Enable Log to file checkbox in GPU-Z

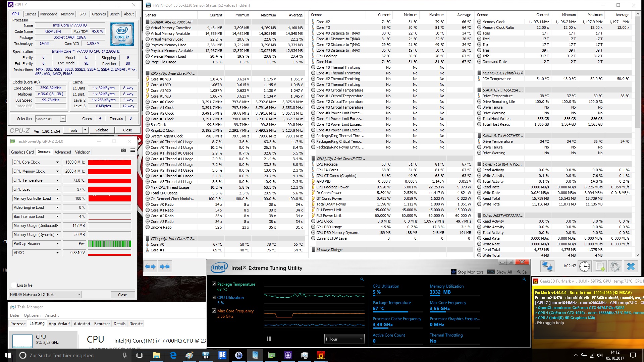(x=14, y=285)
